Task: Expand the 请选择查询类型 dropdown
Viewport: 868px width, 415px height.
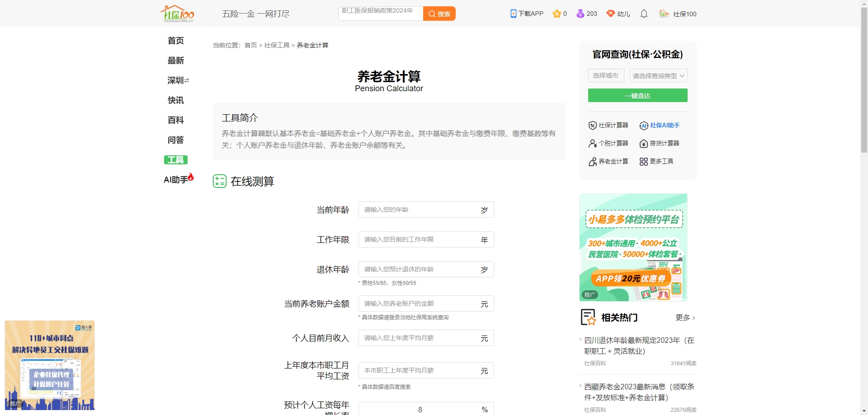Action: (x=658, y=75)
